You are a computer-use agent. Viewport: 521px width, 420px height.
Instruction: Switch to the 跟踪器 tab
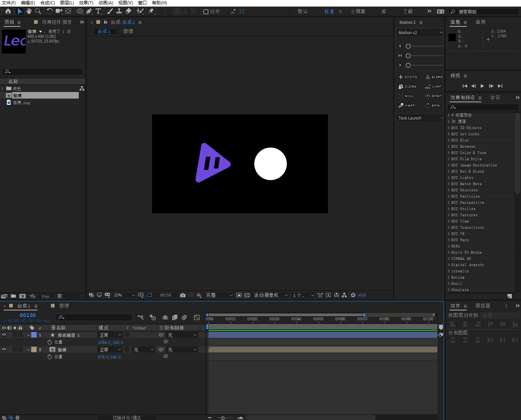pyautogui.click(x=483, y=306)
